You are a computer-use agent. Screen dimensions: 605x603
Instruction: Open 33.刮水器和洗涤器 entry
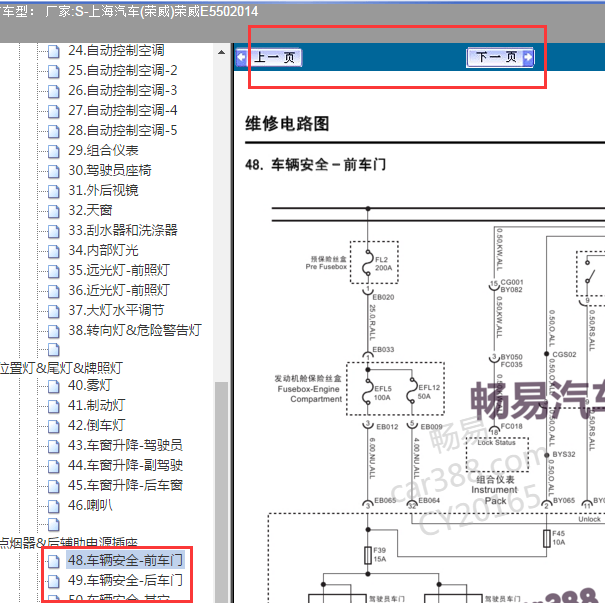(123, 231)
